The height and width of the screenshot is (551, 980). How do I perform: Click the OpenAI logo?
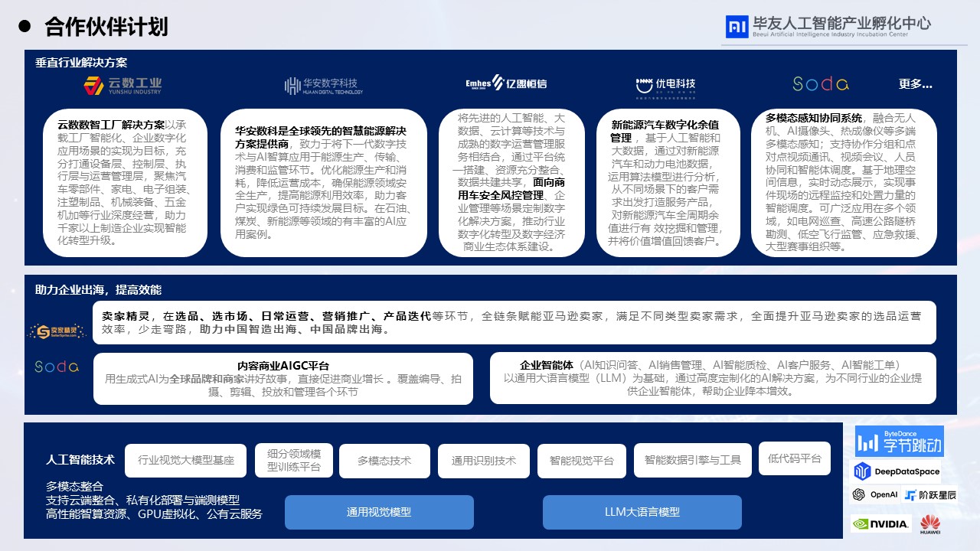point(875,494)
